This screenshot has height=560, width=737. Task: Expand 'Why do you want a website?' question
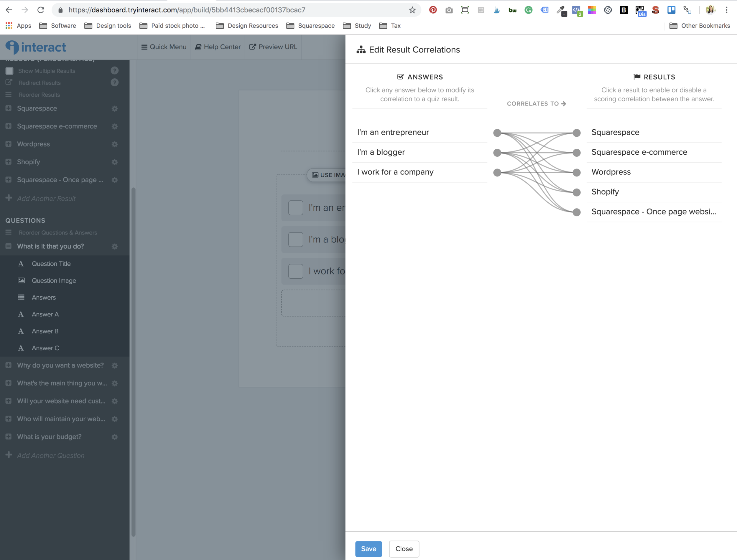pos(9,365)
